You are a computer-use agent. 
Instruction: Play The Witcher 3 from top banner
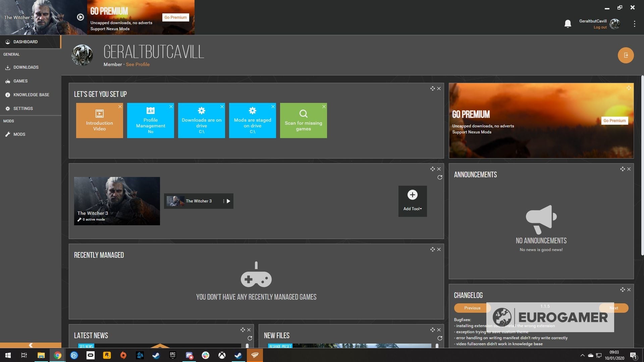coord(80,17)
